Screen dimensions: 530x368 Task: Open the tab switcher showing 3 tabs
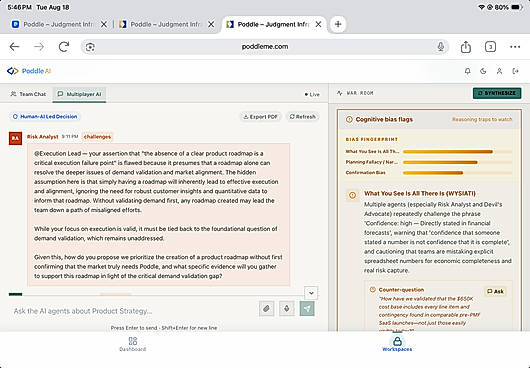[x=490, y=47]
